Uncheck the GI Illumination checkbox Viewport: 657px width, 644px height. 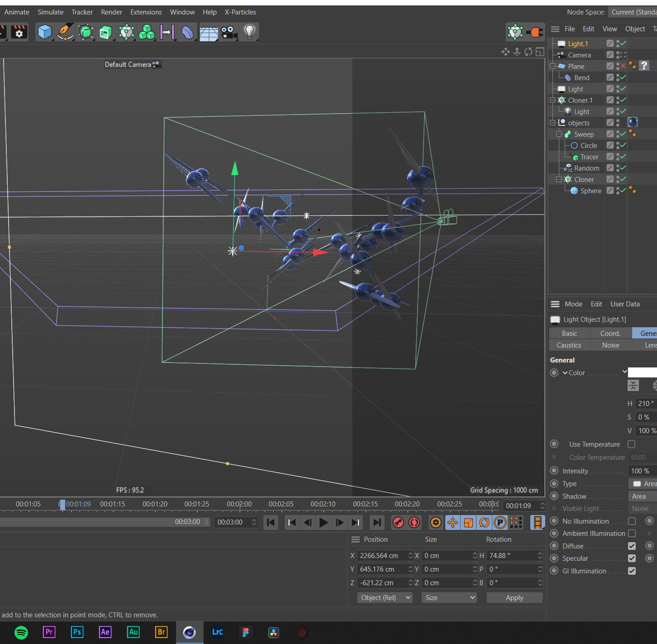[x=632, y=571]
